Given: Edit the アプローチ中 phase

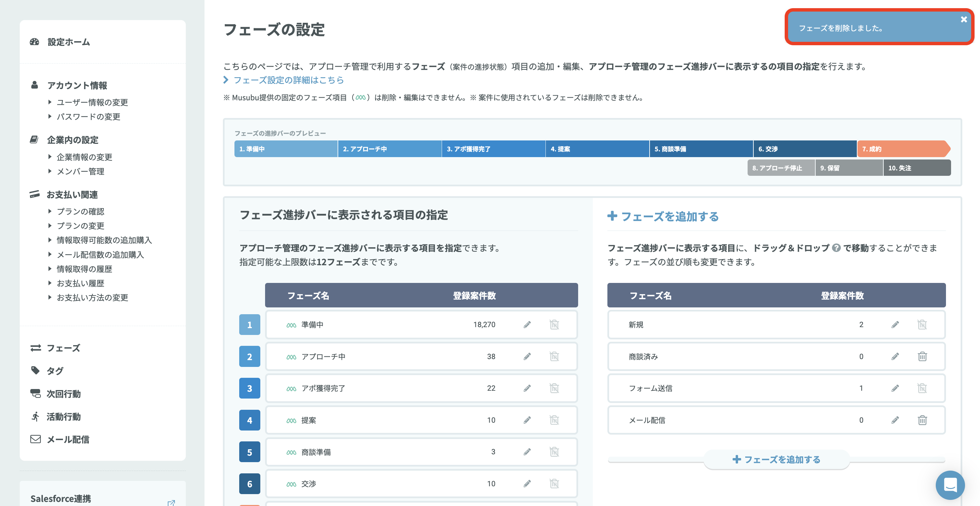Looking at the screenshot, I should click(527, 357).
